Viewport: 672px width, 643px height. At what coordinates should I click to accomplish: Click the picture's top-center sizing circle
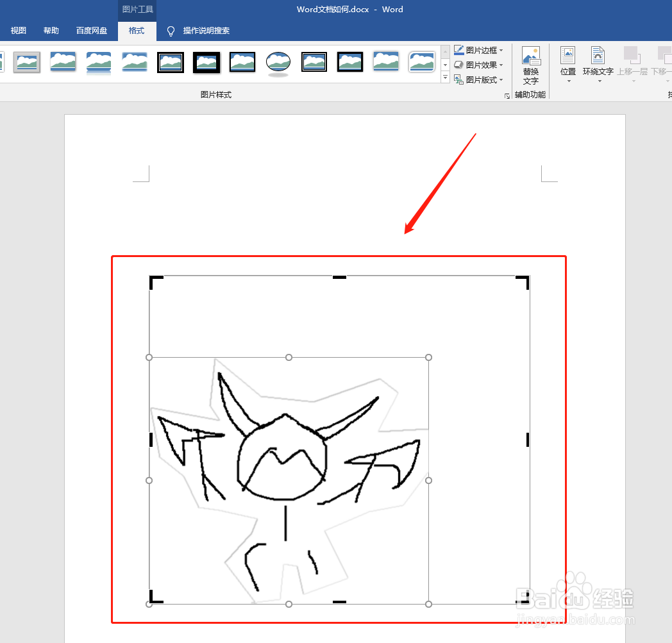click(289, 357)
